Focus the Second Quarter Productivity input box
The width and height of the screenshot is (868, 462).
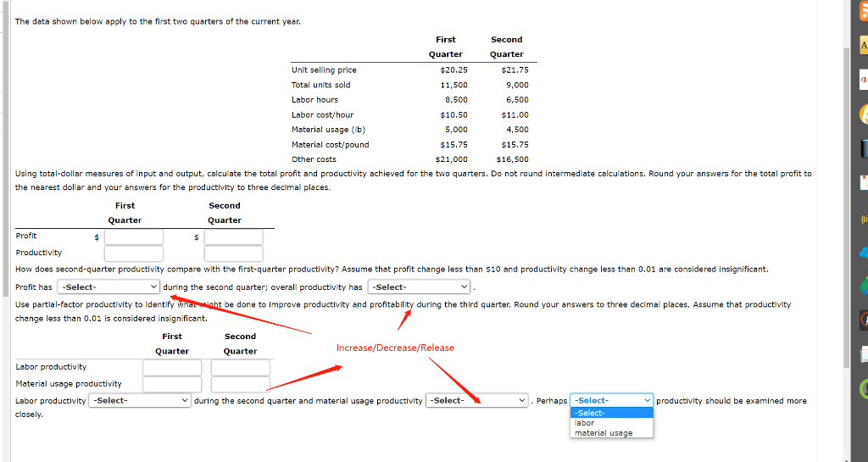[234, 253]
